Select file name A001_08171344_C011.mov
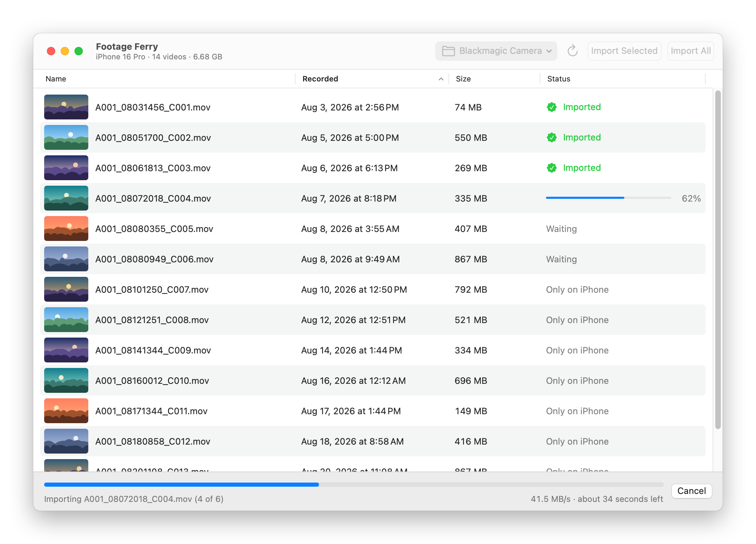 tap(151, 411)
